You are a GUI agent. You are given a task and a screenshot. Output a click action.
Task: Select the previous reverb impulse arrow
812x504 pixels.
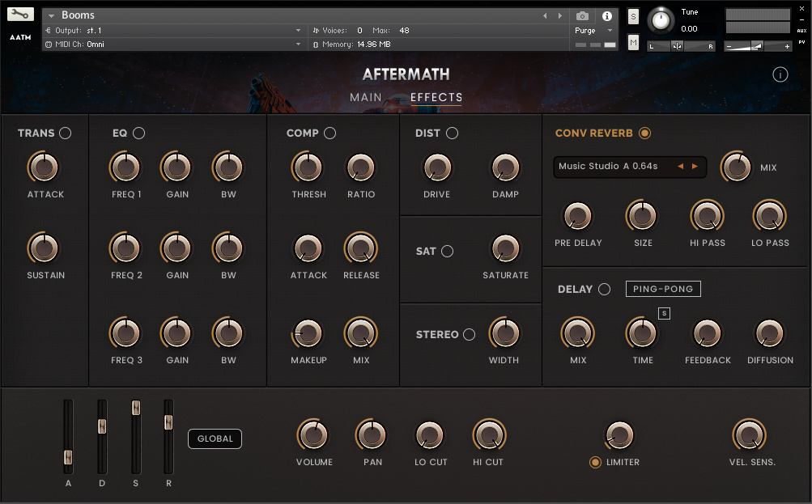pos(680,167)
